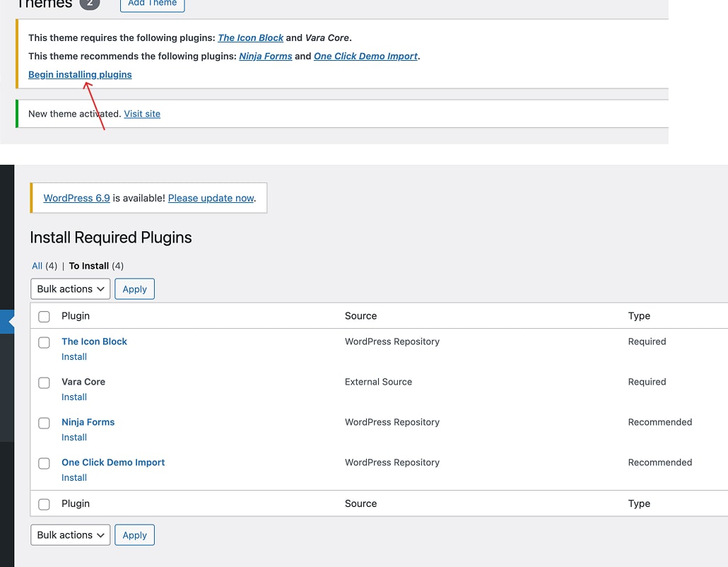
Task: Switch to the To Install (4) filter
Action: coord(90,266)
